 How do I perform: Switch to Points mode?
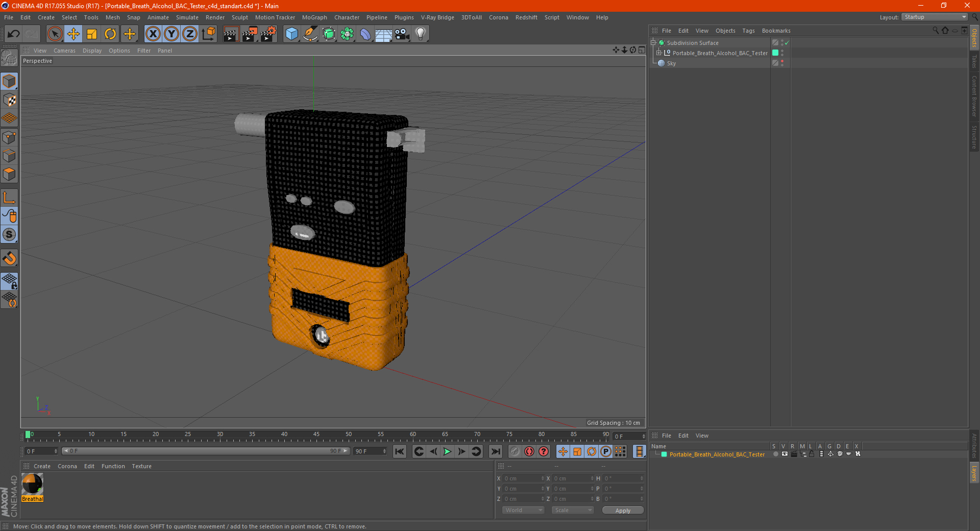point(9,137)
